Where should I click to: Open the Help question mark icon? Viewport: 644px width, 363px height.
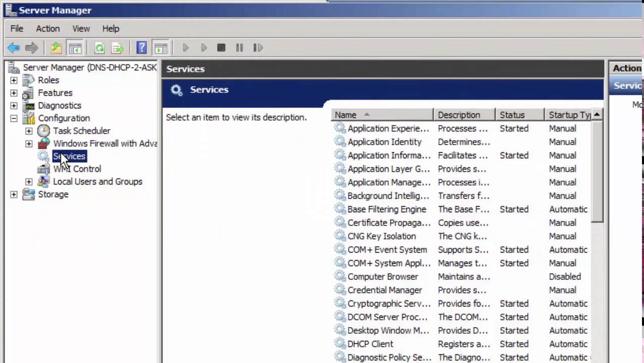click(x=142, y=48)
